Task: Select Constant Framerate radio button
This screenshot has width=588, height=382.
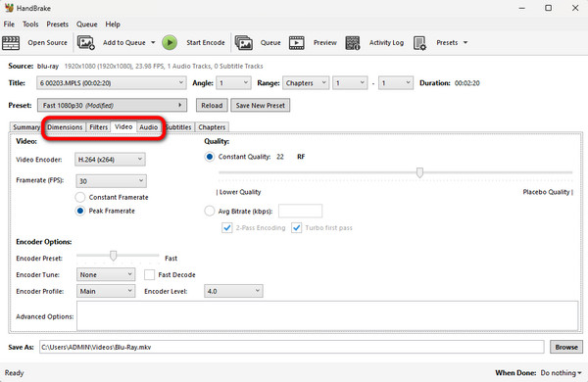Action: (x=80, y=197)
